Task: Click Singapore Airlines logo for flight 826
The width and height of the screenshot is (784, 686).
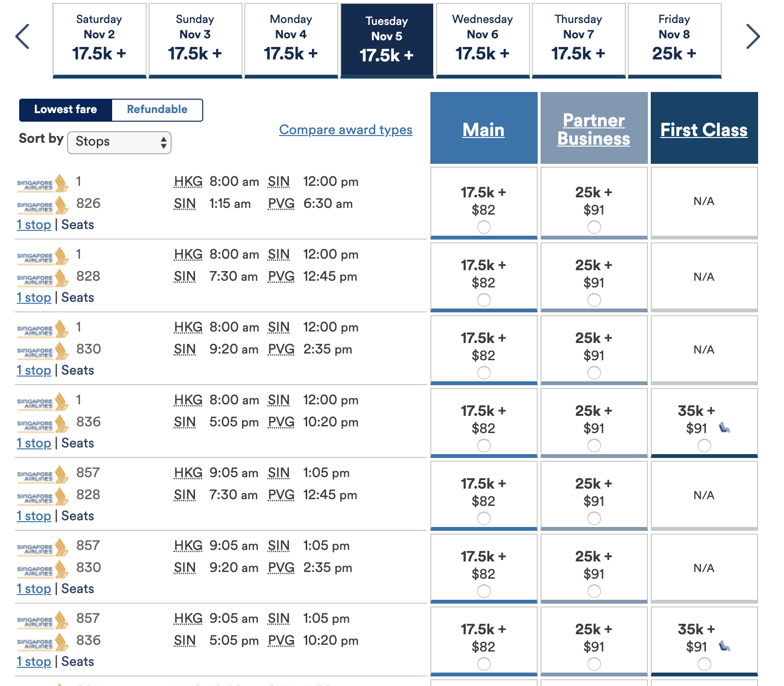Action: (43, 206)
